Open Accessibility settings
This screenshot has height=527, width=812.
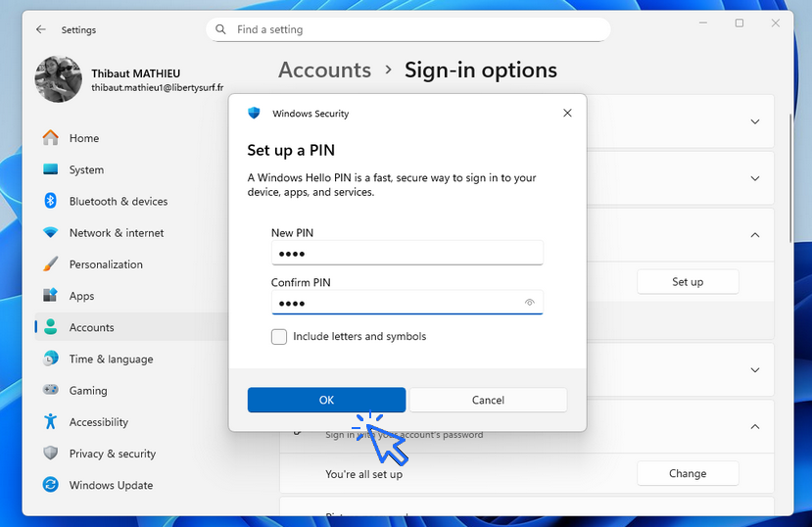pyautogui.click(x=132, y=422)
